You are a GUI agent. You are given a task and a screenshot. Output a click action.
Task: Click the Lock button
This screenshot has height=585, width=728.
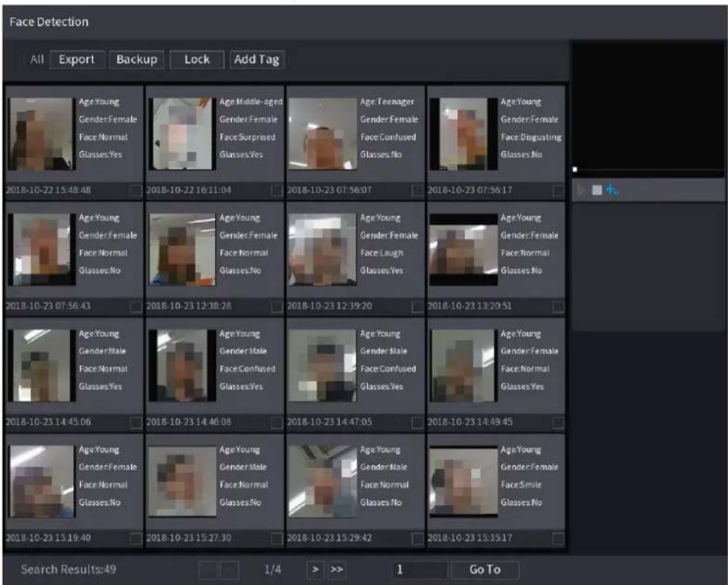click(x=197, y=59)
